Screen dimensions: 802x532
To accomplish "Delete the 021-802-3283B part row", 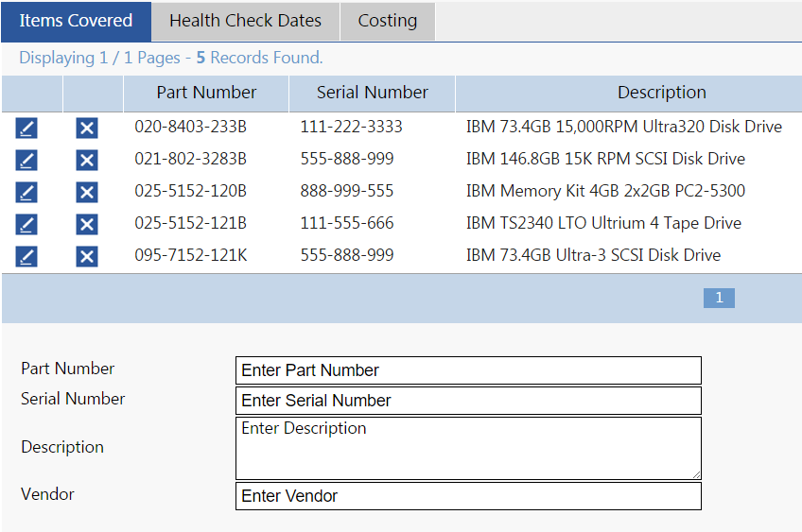I will (87, 160).
